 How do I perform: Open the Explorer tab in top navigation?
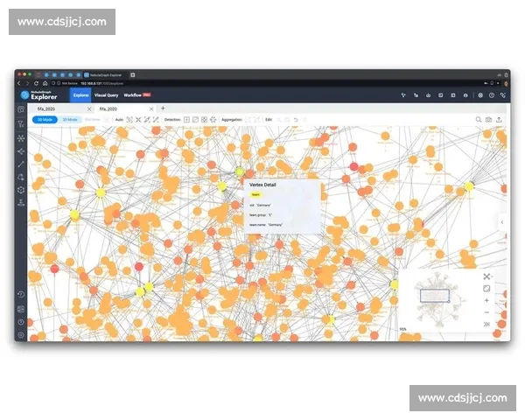click(80, 94)
